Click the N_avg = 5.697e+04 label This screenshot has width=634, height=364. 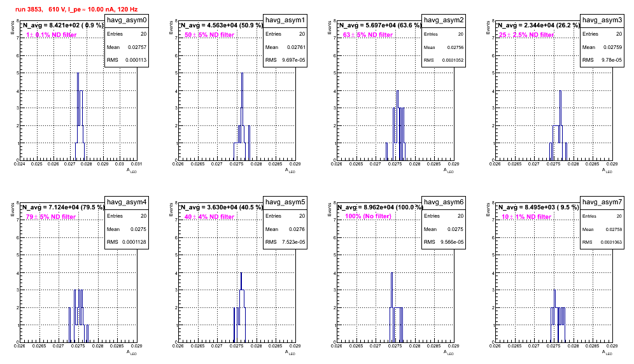pyautogui.click(x=380, y=25)
